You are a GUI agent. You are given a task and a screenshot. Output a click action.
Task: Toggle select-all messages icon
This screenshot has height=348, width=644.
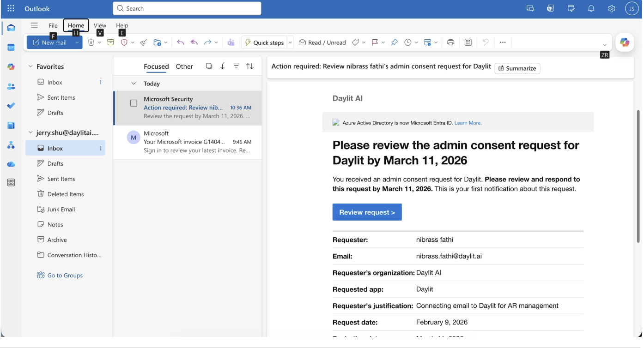pyautogui.click(x=209, y=66)
